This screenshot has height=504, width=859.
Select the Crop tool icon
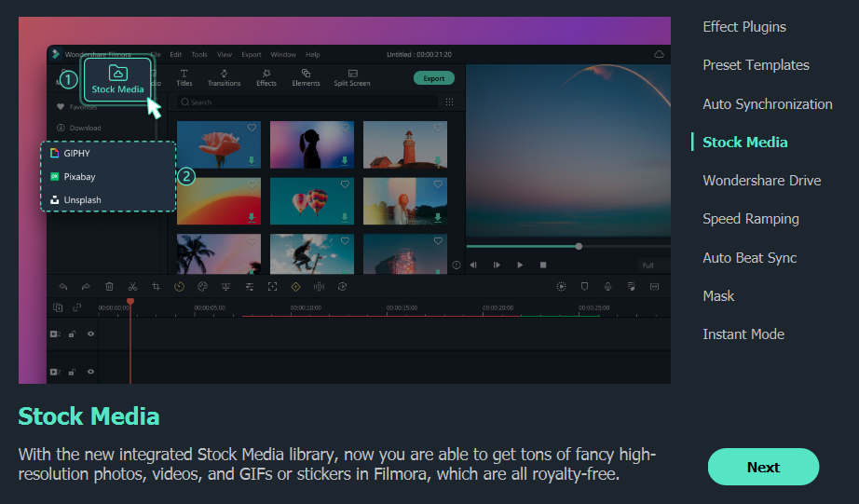tap(157, 287)
